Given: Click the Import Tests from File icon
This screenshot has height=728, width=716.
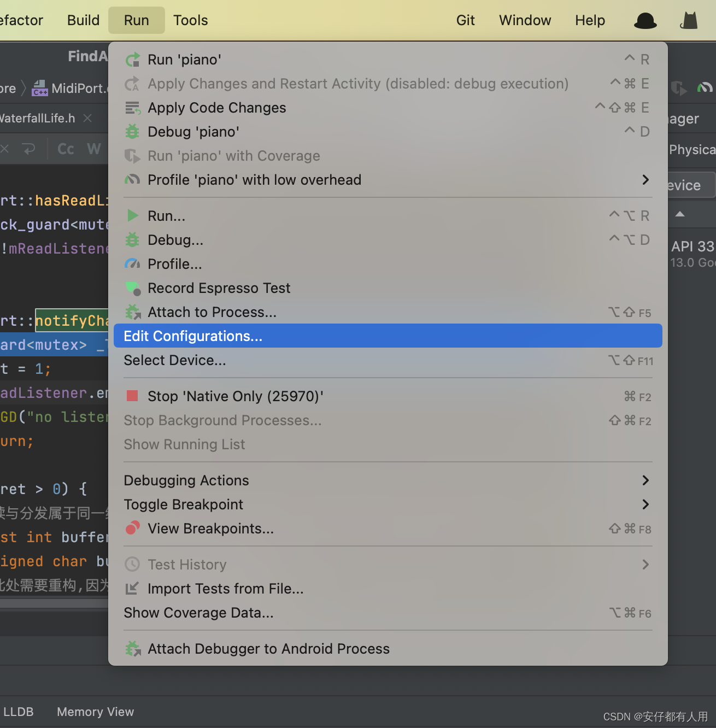Looking at the screenshot, I should (132, 589).
